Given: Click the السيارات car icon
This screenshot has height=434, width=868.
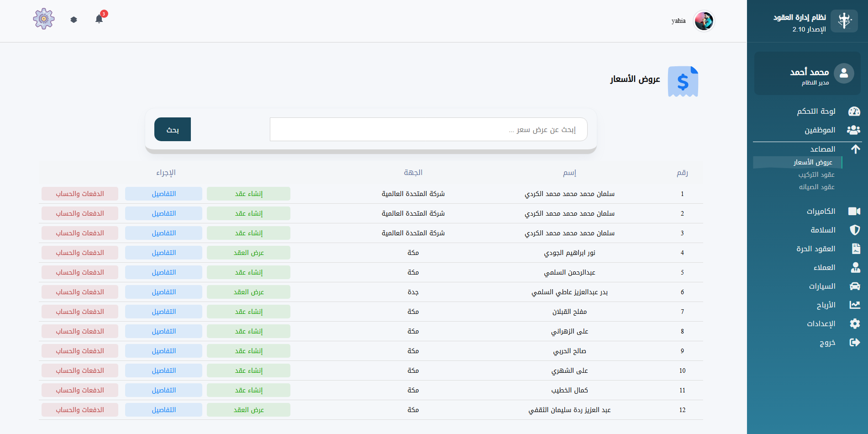Looking at the screenshot, I should pos(854,286).
